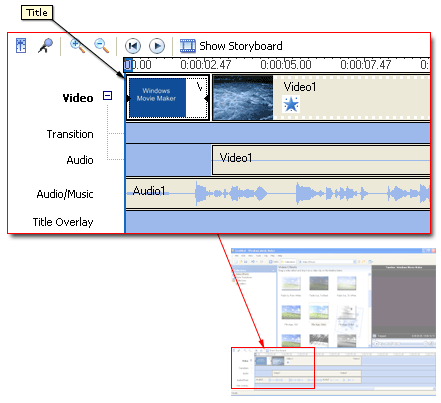The image size is (441, 403).
Task: Zoom the timeline out with the magnifier minus
Action: point(102,46)
